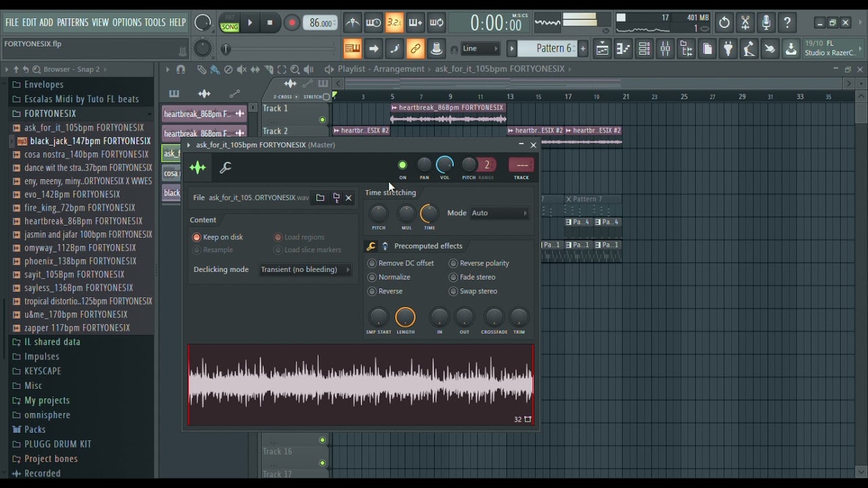The width and height of the screenshot is (868, 488).
Task: Toggle Song/Pattern mode switch
Action: click(x=229, y=22)
